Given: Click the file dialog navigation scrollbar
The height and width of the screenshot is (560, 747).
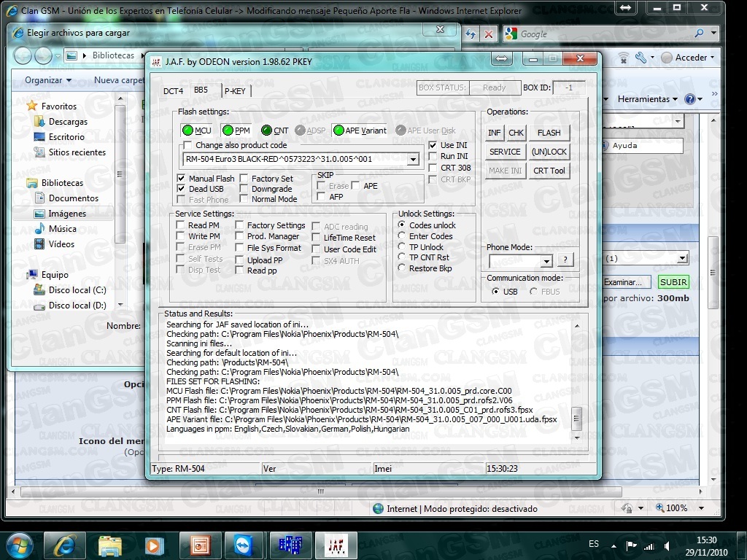Looking at the screenshot, I should 120,174.
